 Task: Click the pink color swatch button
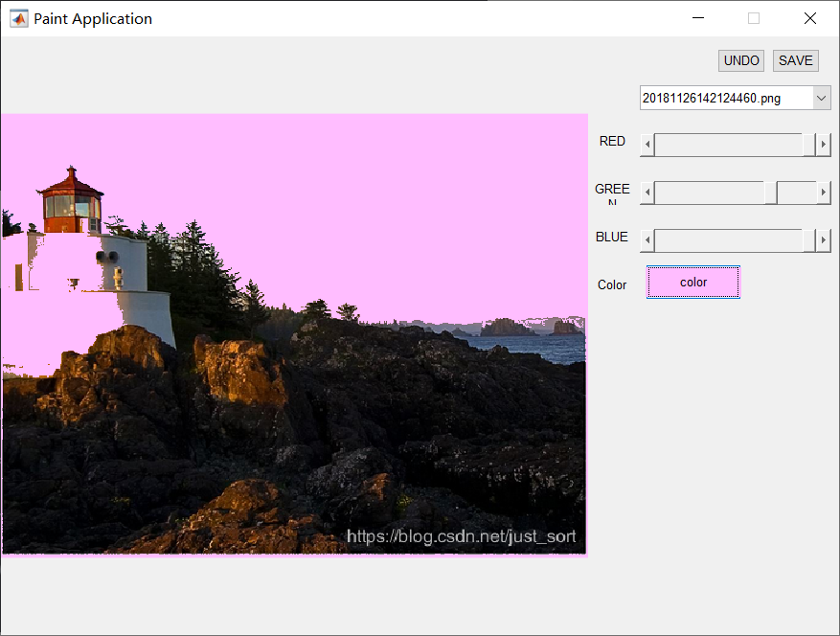click(692, 282)
